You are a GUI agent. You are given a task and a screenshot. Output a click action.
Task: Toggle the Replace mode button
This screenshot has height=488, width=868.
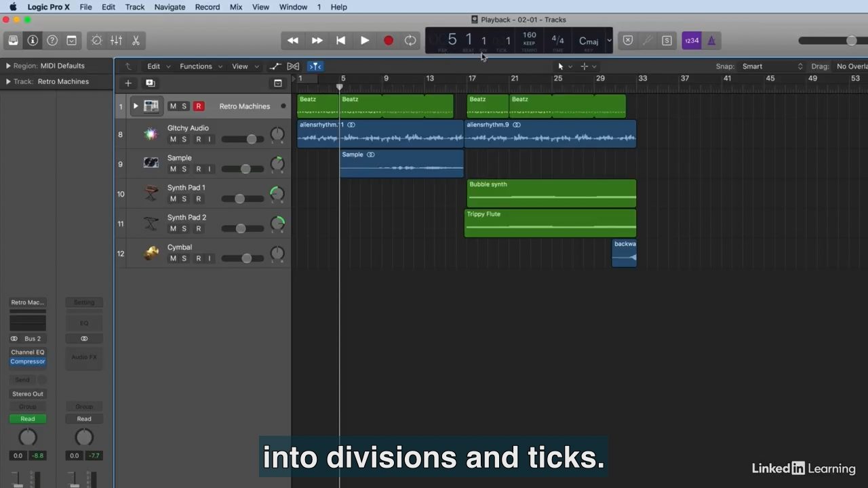[x=628, y=41]
